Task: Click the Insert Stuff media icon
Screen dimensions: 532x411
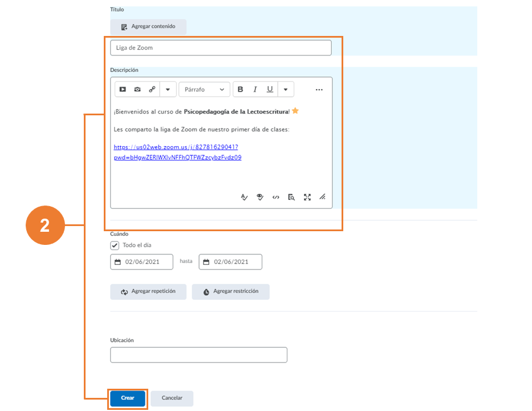Action: pyautogui.click(x=123, y=90)
